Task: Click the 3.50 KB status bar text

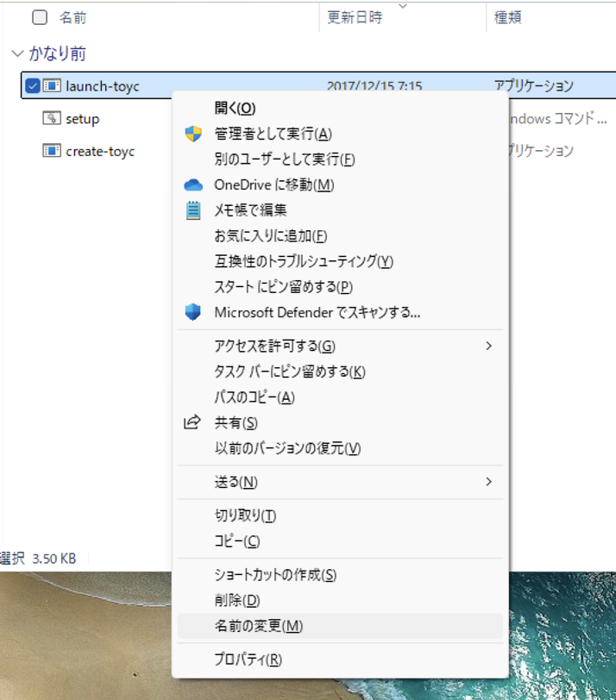Action: [54, 559]
